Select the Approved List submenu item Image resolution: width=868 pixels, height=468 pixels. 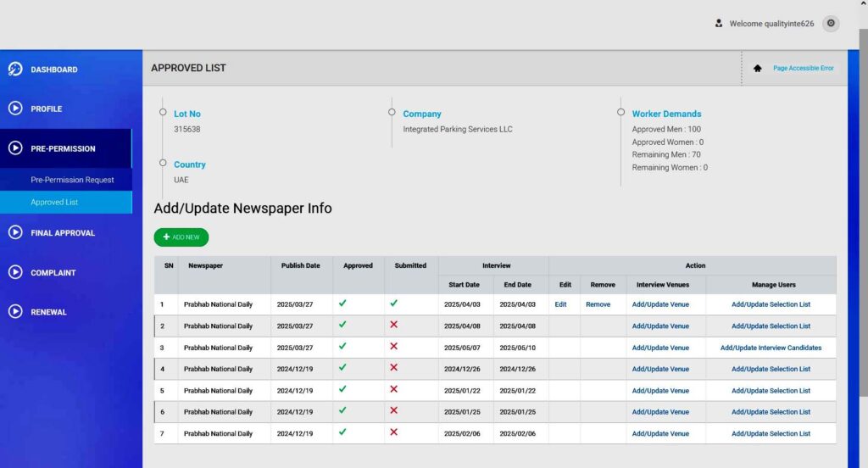(x=54, y=202)
